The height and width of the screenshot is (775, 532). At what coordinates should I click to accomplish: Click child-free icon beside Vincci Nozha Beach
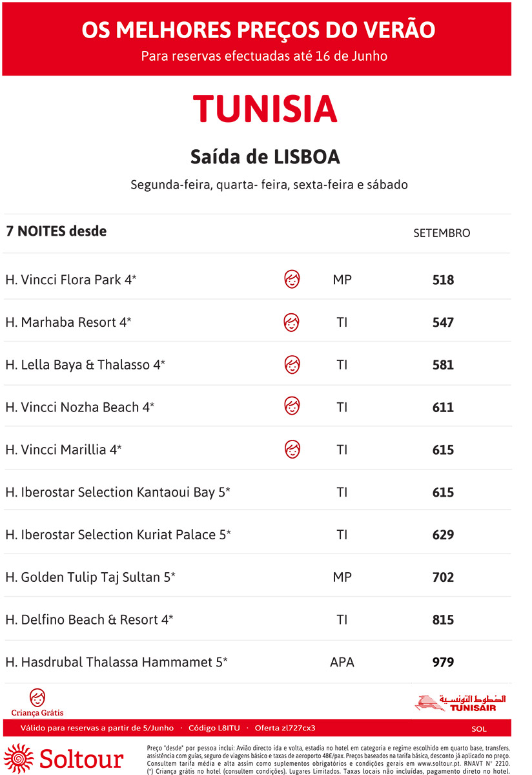click(x=292, y=406)
